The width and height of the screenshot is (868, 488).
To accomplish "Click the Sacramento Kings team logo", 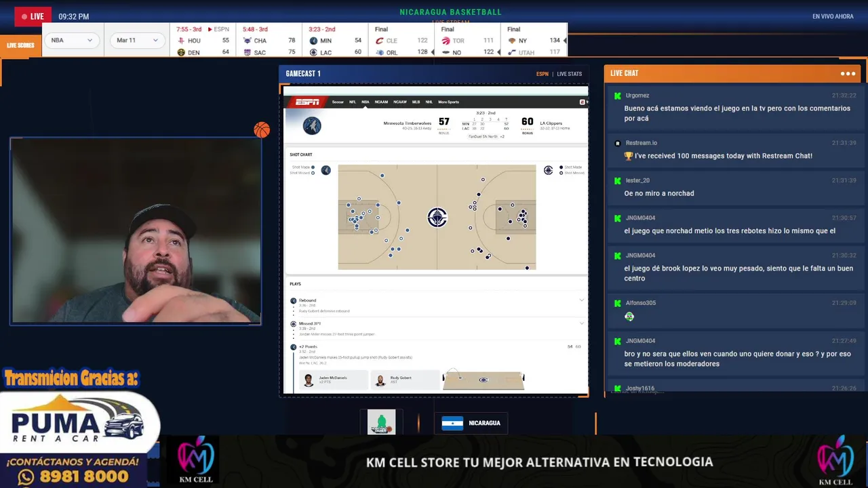I will tap(247, 52).
